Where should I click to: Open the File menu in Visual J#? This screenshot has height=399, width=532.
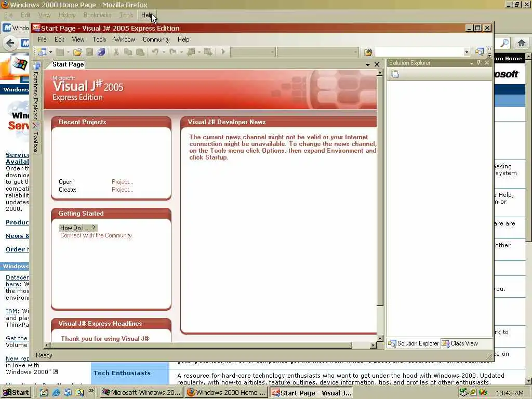coord(42,39)
